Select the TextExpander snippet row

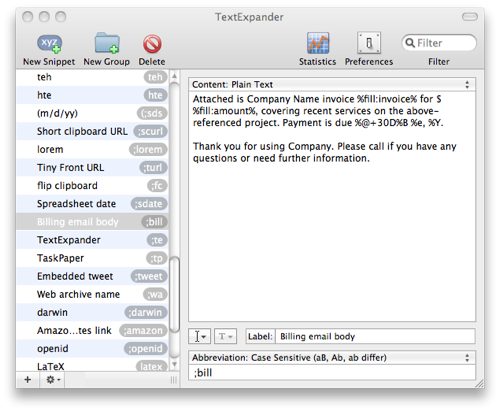pos(92,240)
